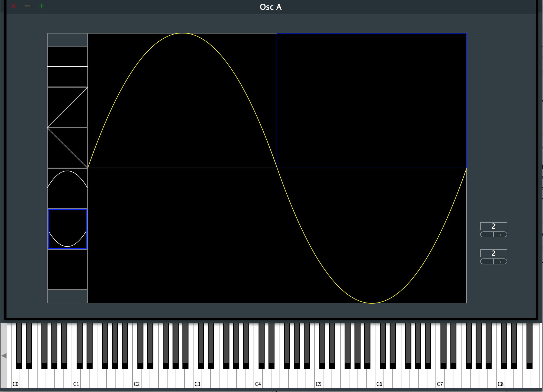Select the falling ramp waveform shape

67,148
